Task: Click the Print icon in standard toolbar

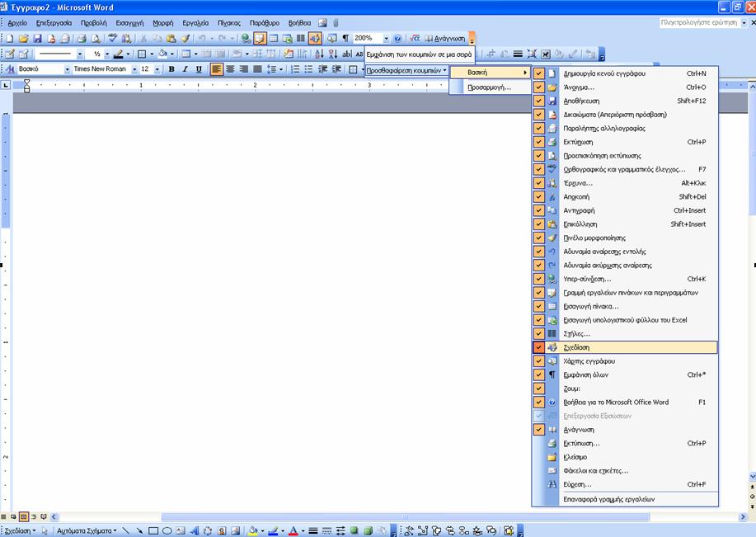Action: pyautogui.click(x=82, y=38)
